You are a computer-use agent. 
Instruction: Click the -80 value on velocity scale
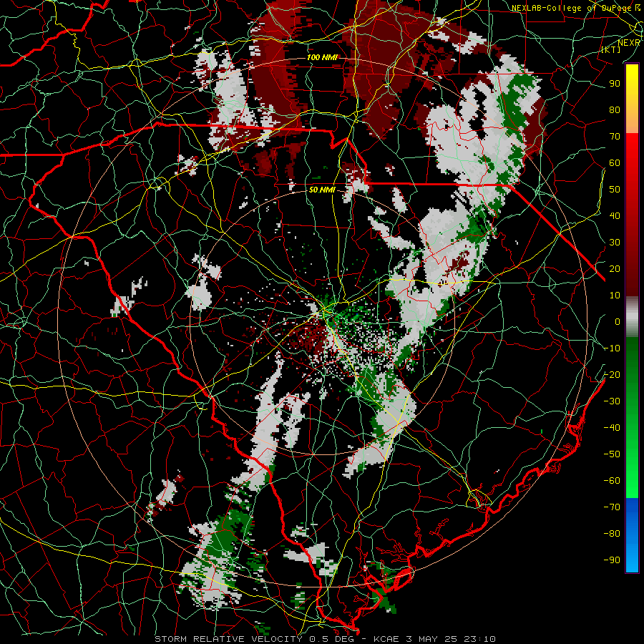[x=612, y=534]
